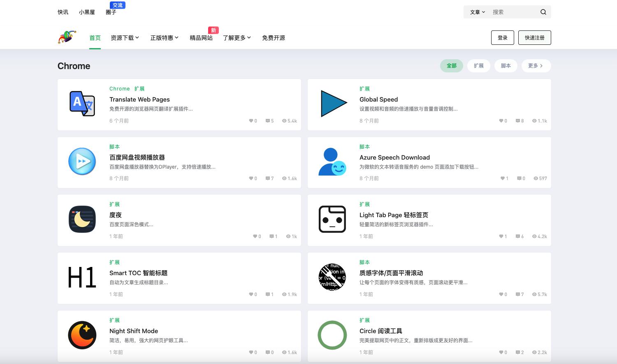Image resolution: width=617 pixels, height=364 pixels.
Task: Click the 交流 badge above 圈子
Action: (118, 5)
